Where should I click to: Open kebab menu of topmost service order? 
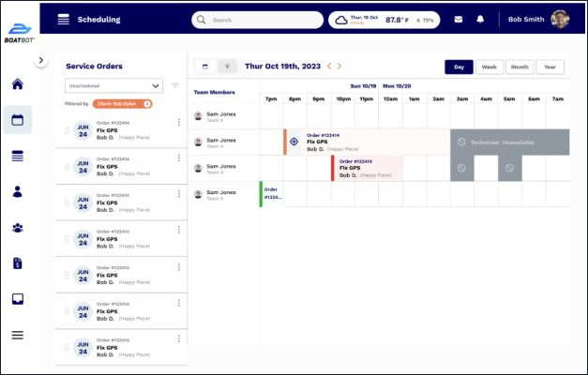(179, 122)
